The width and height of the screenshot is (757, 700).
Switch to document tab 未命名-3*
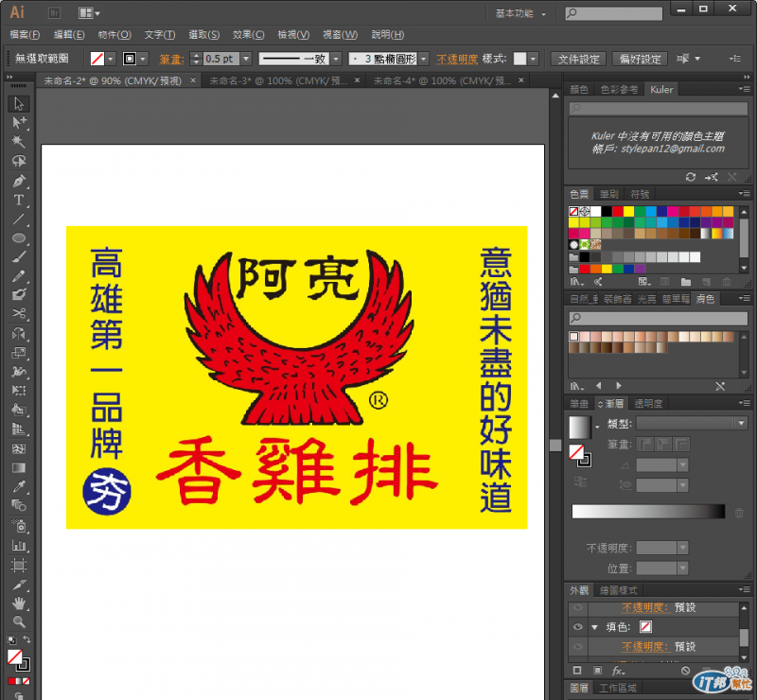tap(278, 80)
